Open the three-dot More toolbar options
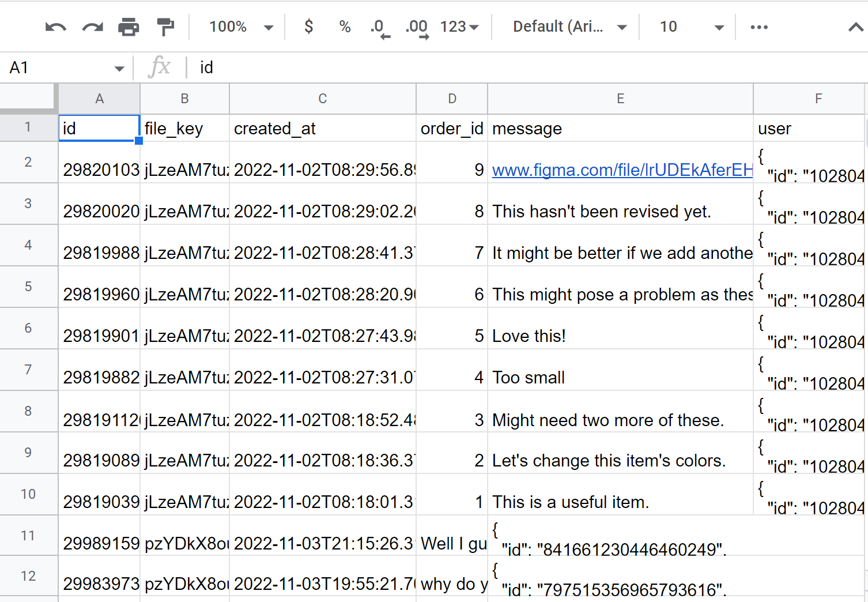This screenshot has width=868, height=602. pos(759,27)
